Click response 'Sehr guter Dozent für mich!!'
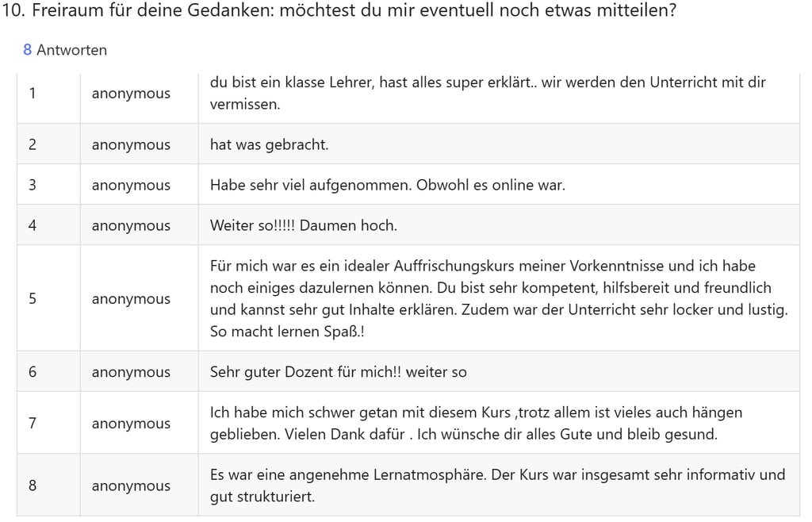 tap(338, 372)
